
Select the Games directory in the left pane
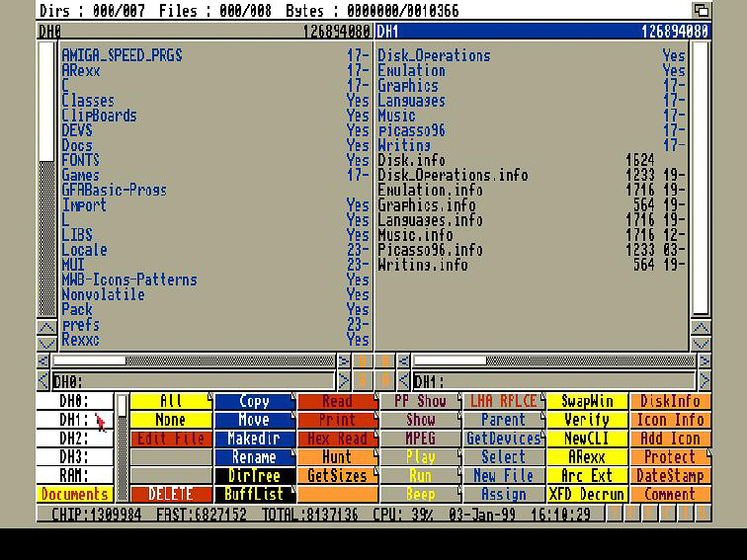coord(81,175)
